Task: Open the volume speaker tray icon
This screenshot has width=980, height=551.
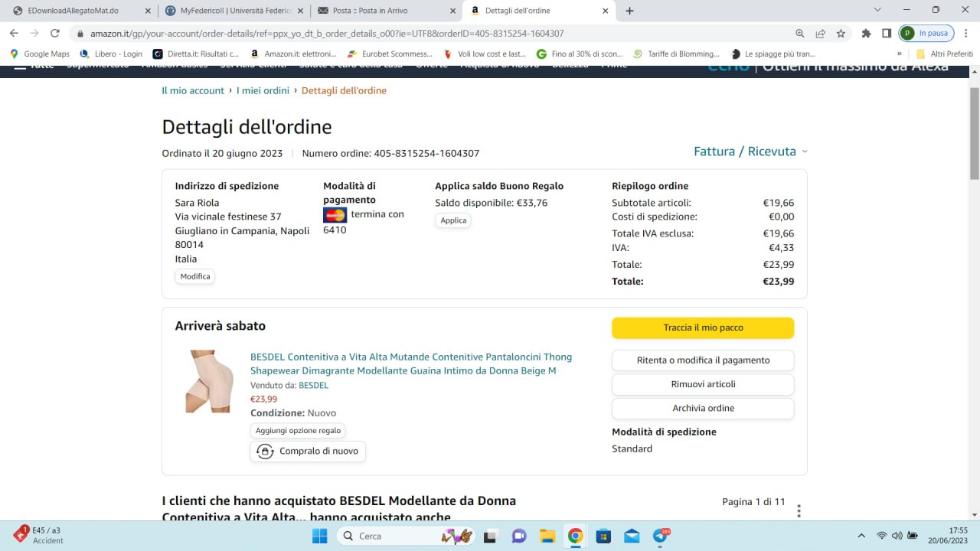Action: tap(897, 536)
